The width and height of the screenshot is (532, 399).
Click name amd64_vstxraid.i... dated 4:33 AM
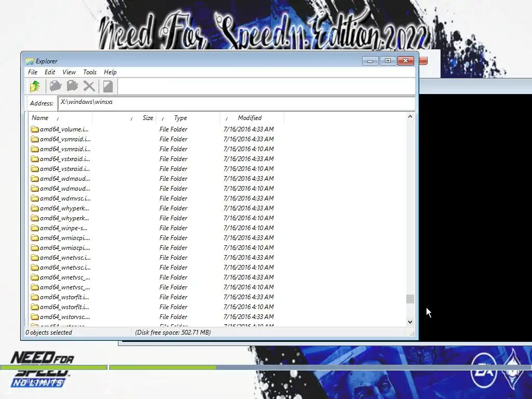[x=65, y=159]
